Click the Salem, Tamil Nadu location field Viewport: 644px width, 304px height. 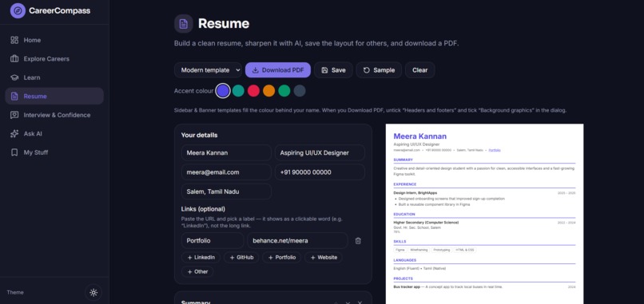226,191
